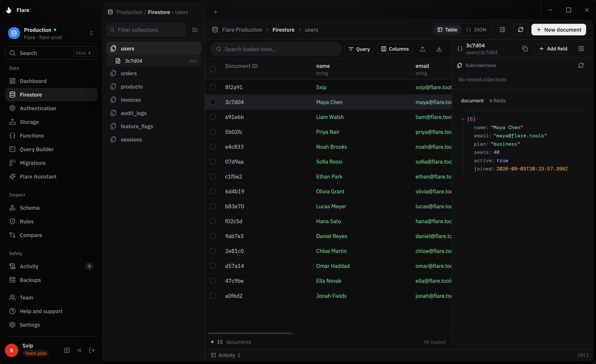Open the audit_logs collection
596x364 pixels.
point(154,113)
